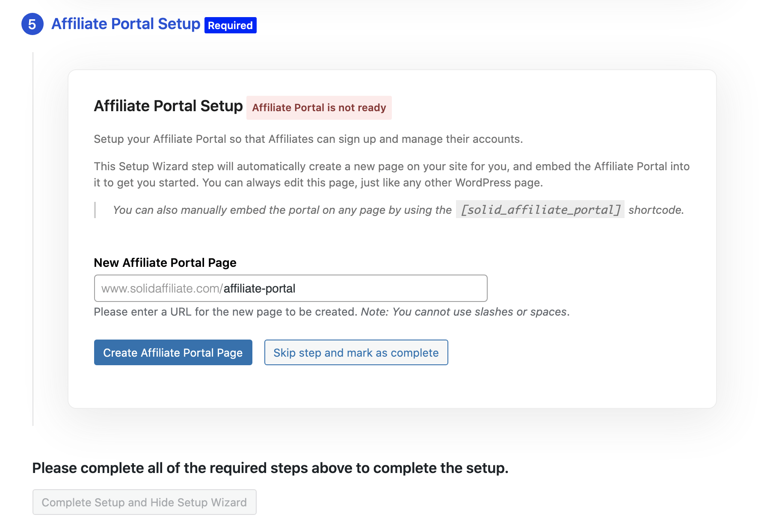Select Skip step and mark as complete

(x=356, y=352)
